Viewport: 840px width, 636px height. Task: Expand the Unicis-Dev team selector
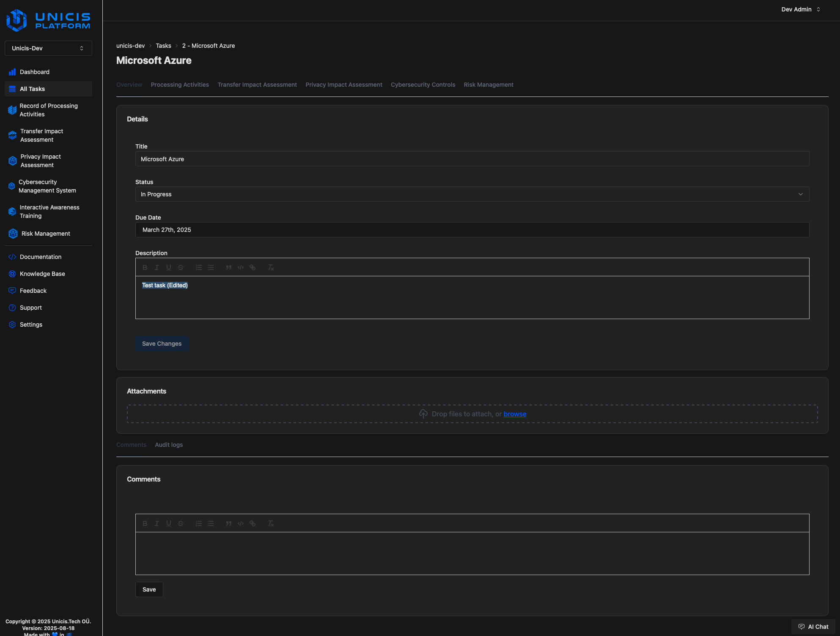tap(48, 48)
